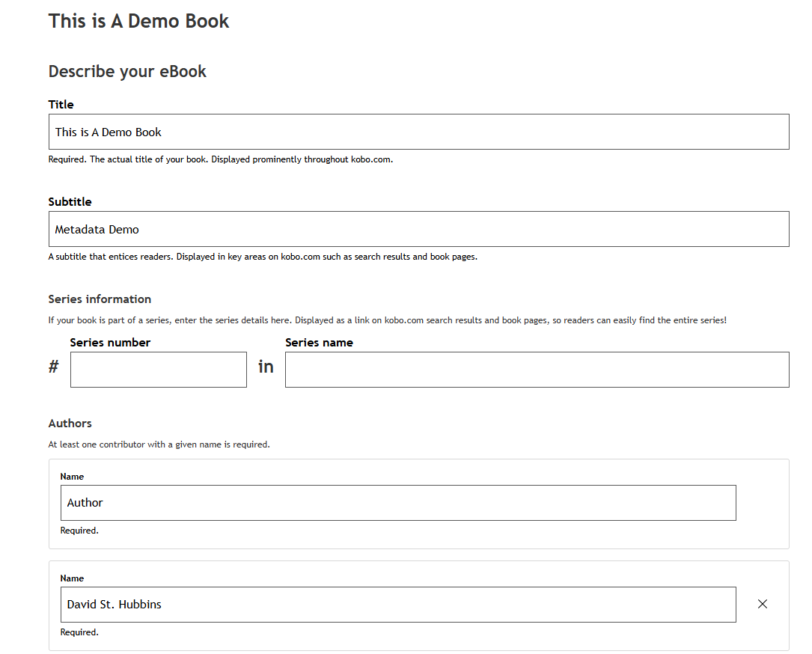Click the page heading This is A Demo Book
Viewport: 812px width, 654px height.
[x=138, y=21]
